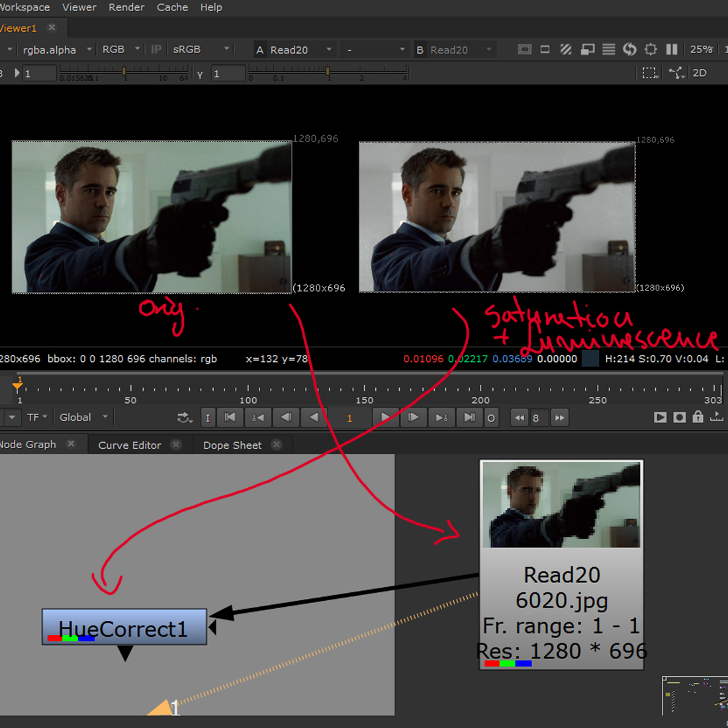Skip forward by the frame increment
This screenshot has height=728, width=728.
560,418
